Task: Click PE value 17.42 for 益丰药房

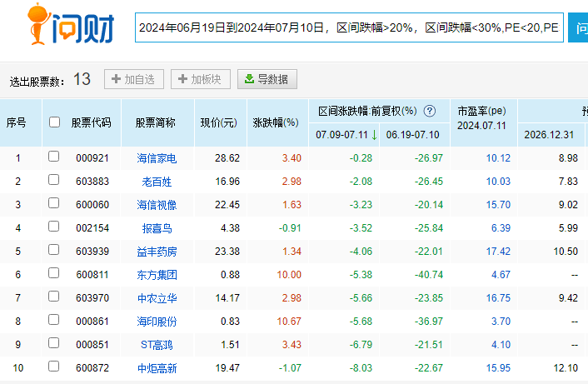Action: [x=498, y=251]
